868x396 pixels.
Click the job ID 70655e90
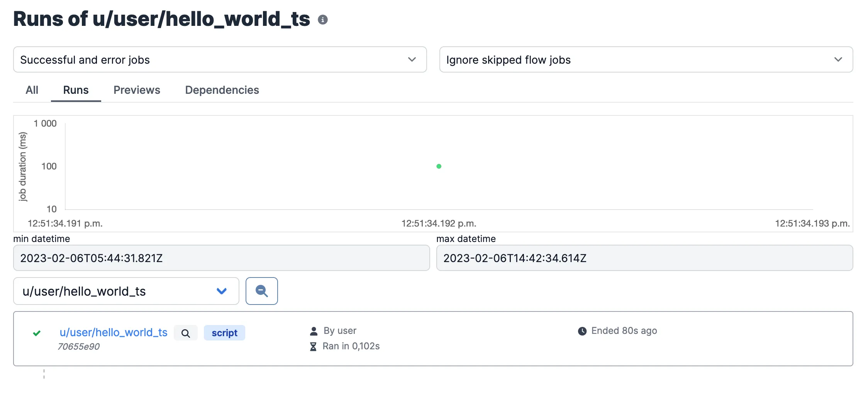(79, 347)
